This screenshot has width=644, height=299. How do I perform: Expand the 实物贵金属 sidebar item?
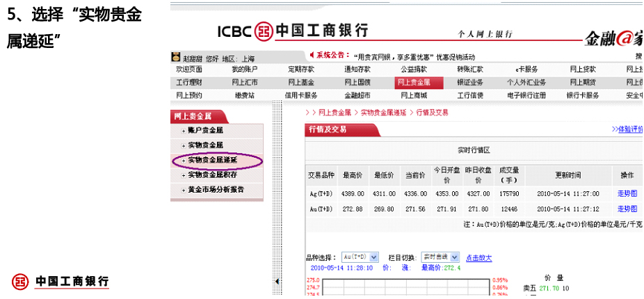pos(184,146)
